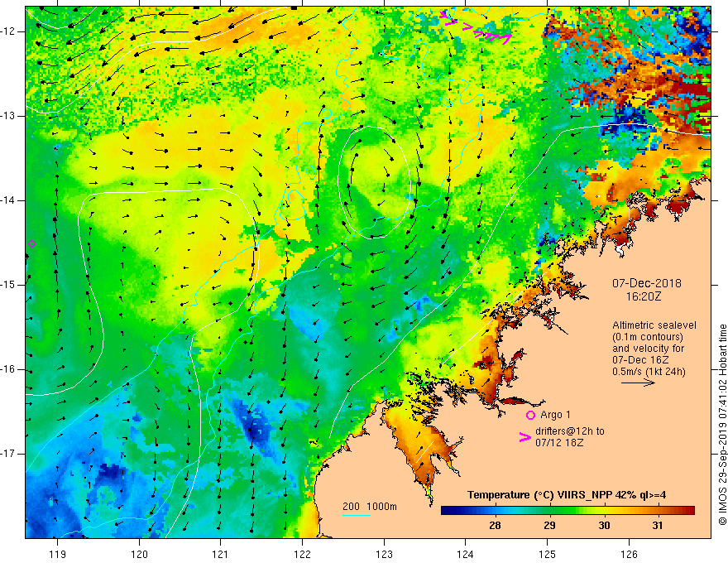Click the 30 label under the color bar
This screenshot has width=728, height=563.
(604, 526)
